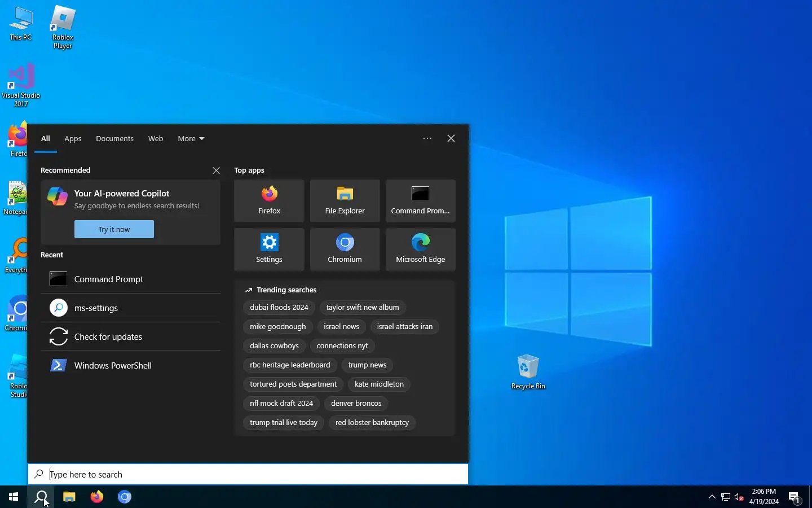
Task: Click the Windows Start button
Action: pyautogui.click(x=14, y=497)
